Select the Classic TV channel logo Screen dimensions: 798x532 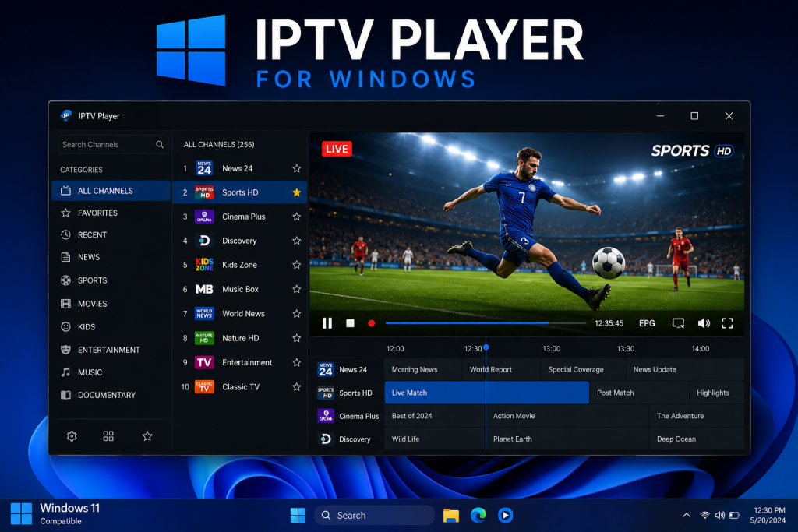coord(204,386)
